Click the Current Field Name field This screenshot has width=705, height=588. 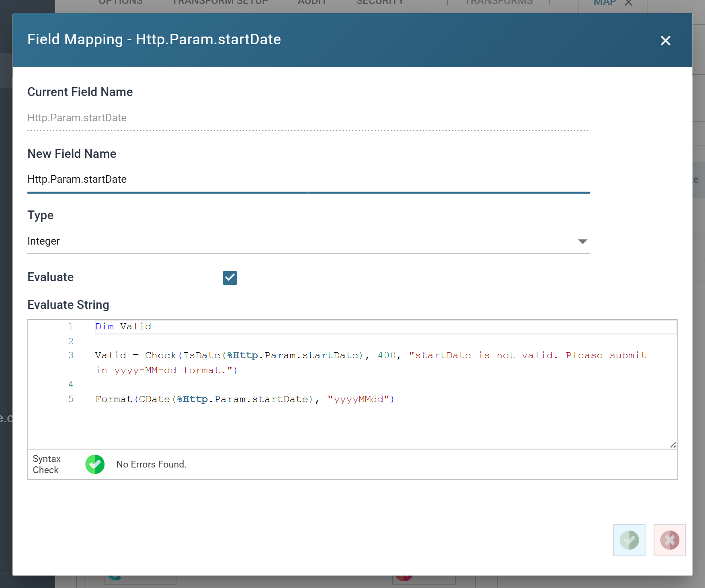pos(308,118)
